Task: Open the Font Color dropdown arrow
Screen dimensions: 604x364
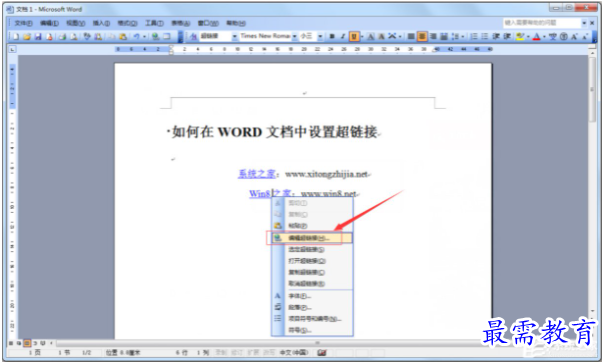Action: (544, 37)
